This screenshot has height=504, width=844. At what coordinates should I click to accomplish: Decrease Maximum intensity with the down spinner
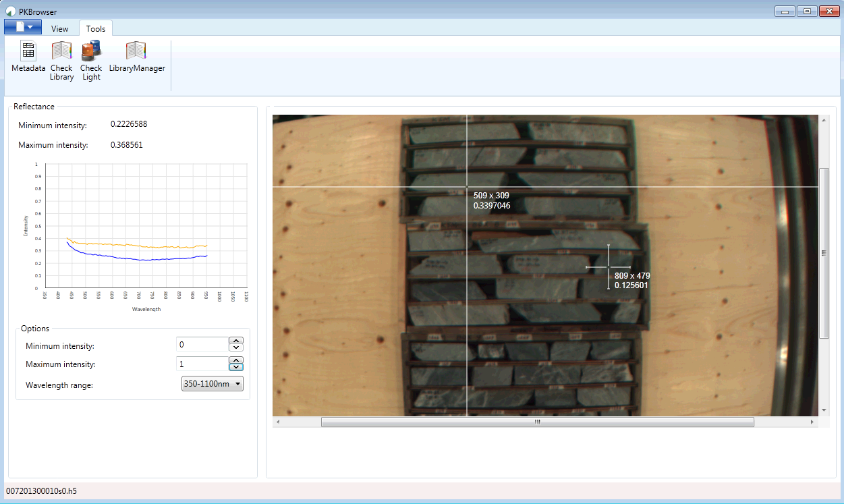[235, 367]
